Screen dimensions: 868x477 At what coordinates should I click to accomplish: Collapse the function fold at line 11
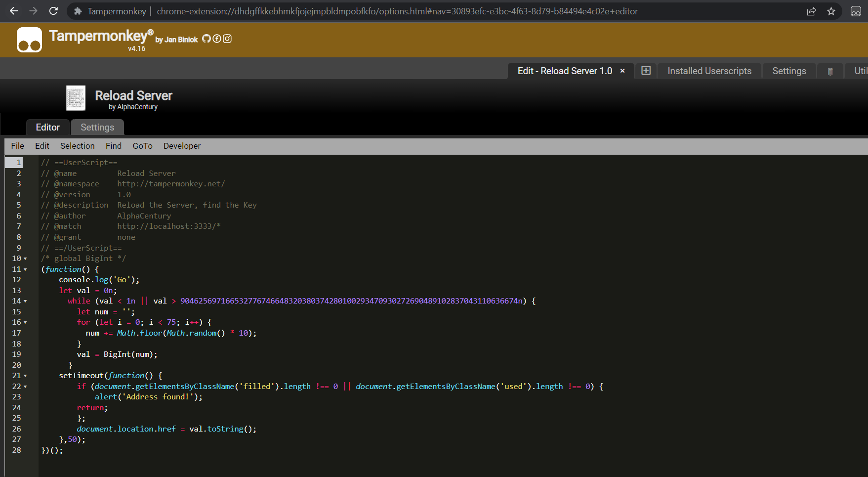(25, 269)
